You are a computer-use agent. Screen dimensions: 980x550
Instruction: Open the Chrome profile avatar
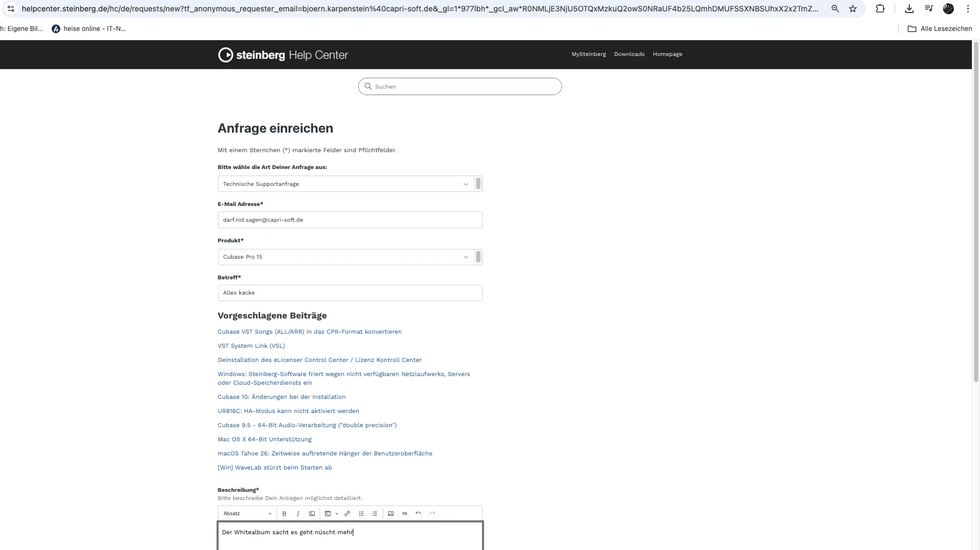(x=948, y=9)
